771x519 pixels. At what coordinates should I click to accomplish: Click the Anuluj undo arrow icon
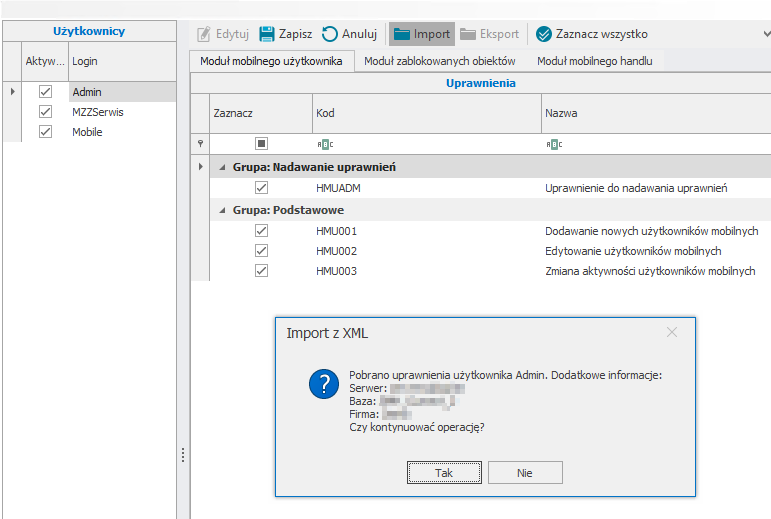click(x=330, y=34)
